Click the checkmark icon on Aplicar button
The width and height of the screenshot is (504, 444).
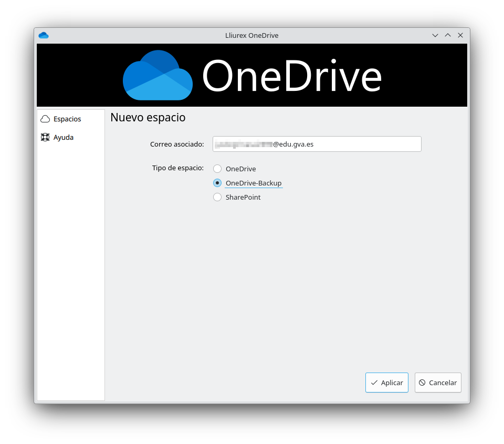pyautogui.click(x=374, y=383)
